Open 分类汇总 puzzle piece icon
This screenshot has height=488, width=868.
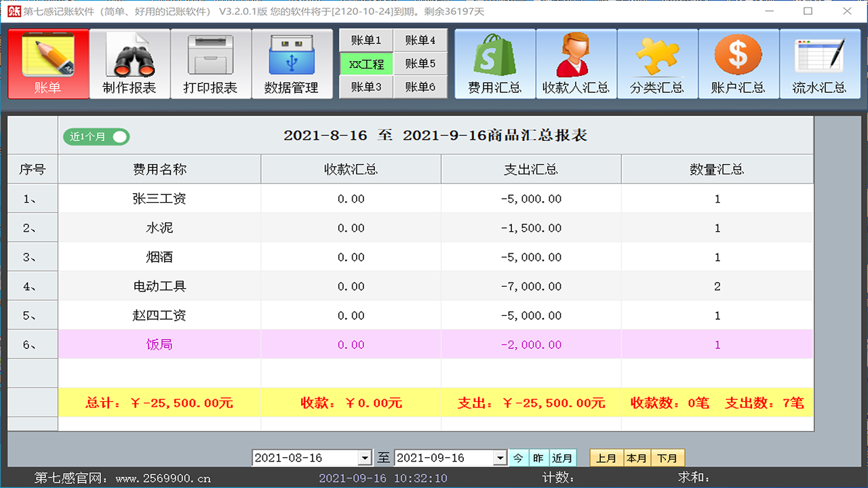(657, 63)
